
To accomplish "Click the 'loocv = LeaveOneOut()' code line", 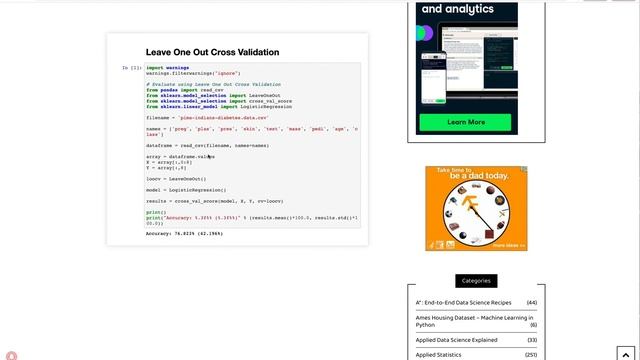I will pos(176,179).
